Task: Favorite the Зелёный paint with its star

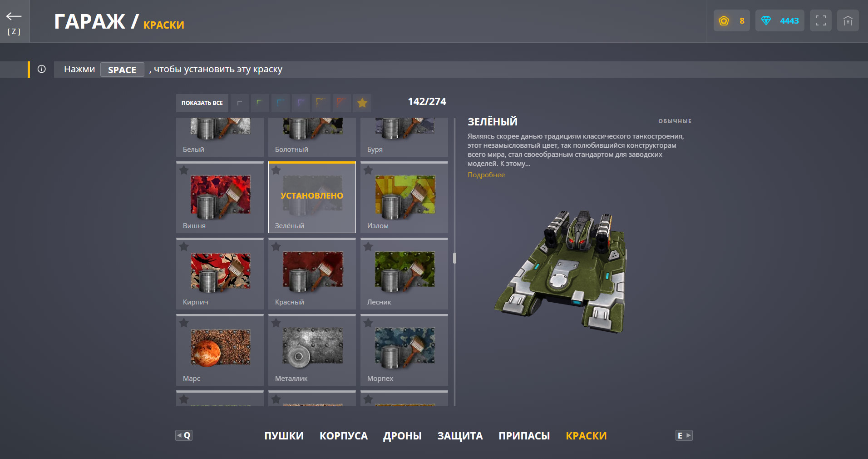Action: click(276, 170)
